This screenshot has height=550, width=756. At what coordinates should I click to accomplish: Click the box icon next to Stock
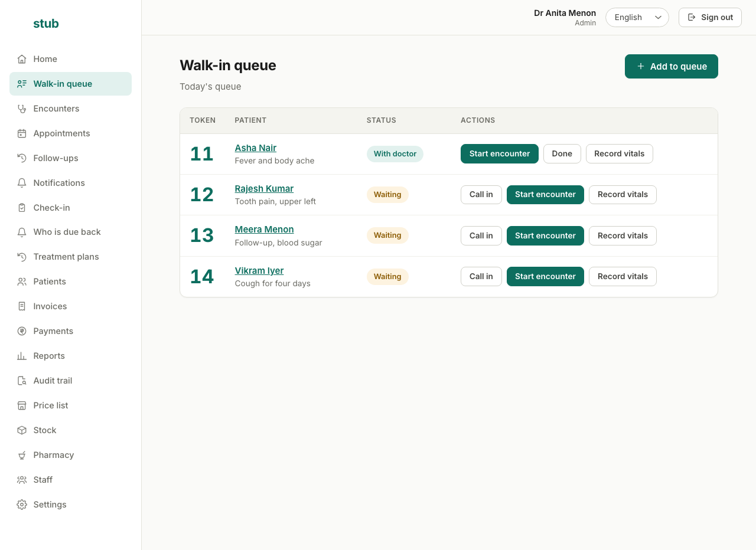click(x=22, y=430)
